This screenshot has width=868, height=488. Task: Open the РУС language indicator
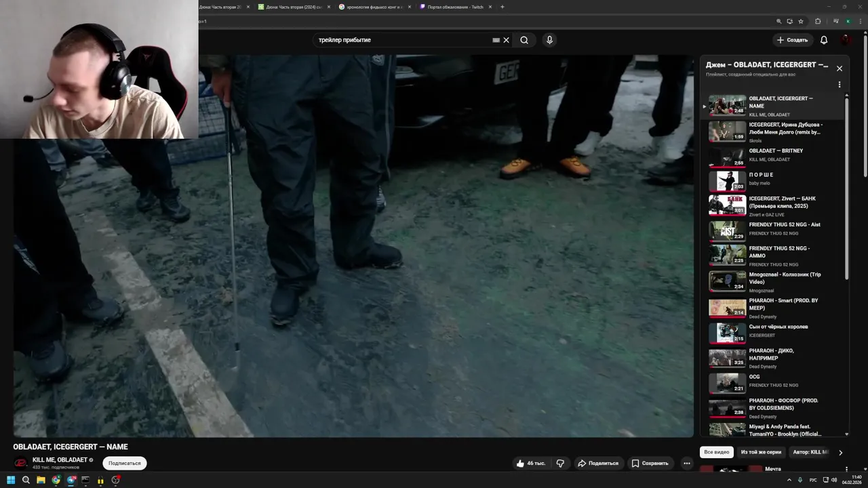(813, 480)
